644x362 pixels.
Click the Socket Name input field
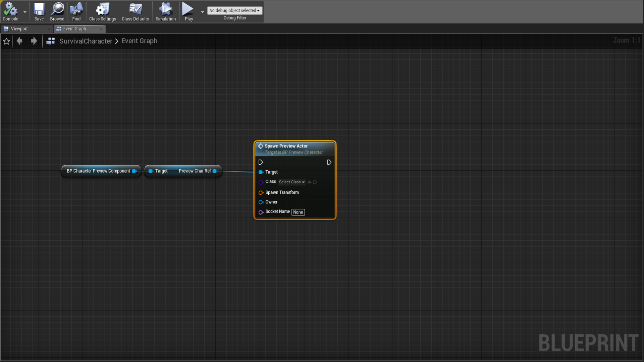tap(298, 212)
